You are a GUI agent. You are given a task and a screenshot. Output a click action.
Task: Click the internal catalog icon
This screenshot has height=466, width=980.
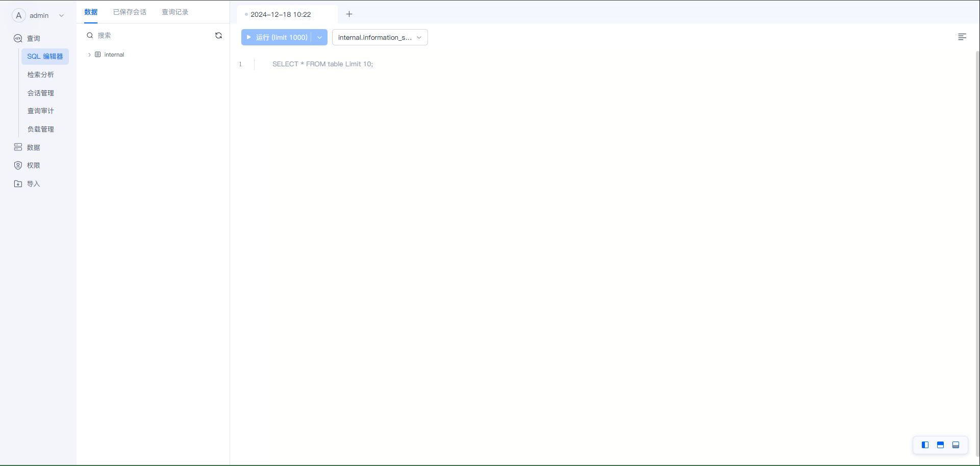(x=98, y=55)
